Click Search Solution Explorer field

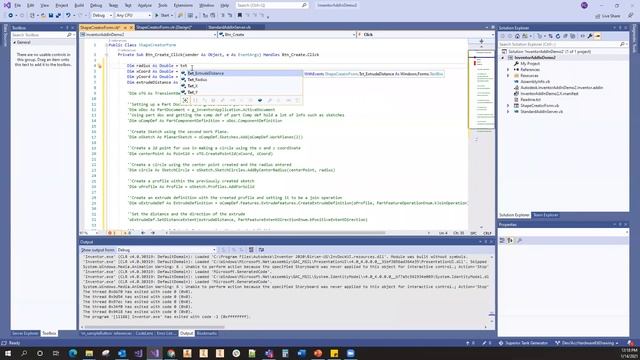coord(562,44)
